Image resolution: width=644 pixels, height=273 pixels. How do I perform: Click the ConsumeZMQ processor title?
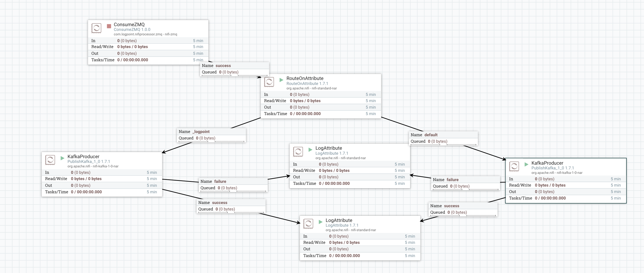(x=129, y=24)
